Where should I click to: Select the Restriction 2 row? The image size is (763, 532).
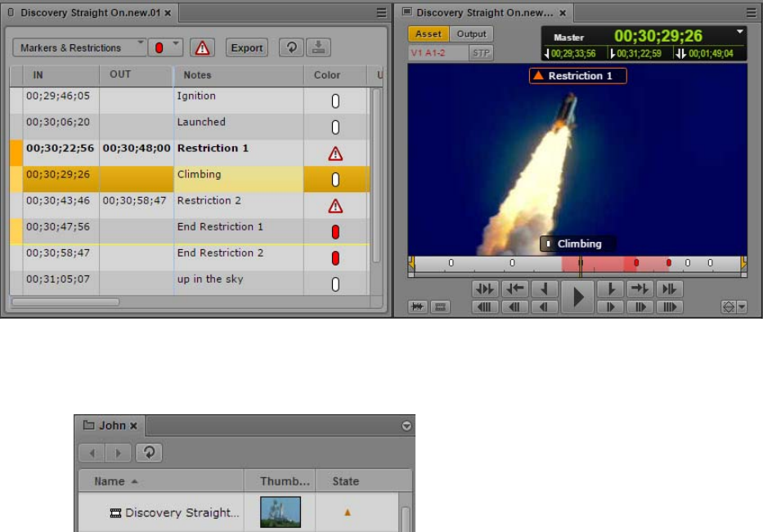[x=190, y=206]
